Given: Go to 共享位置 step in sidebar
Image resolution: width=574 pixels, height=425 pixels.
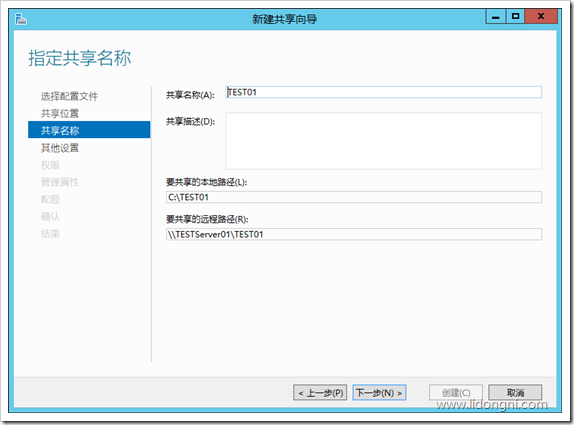Looking at the screenshot, I should pos(60,113).
